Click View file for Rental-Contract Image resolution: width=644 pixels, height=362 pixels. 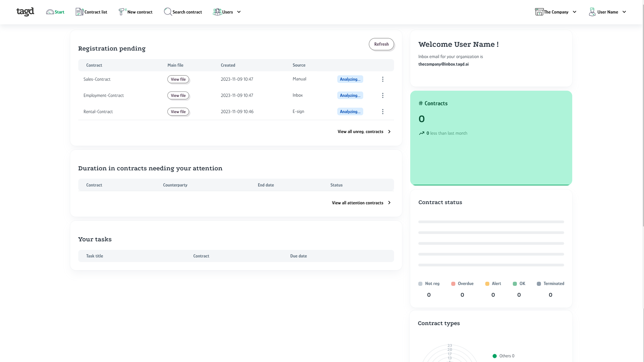coord(178,112)
